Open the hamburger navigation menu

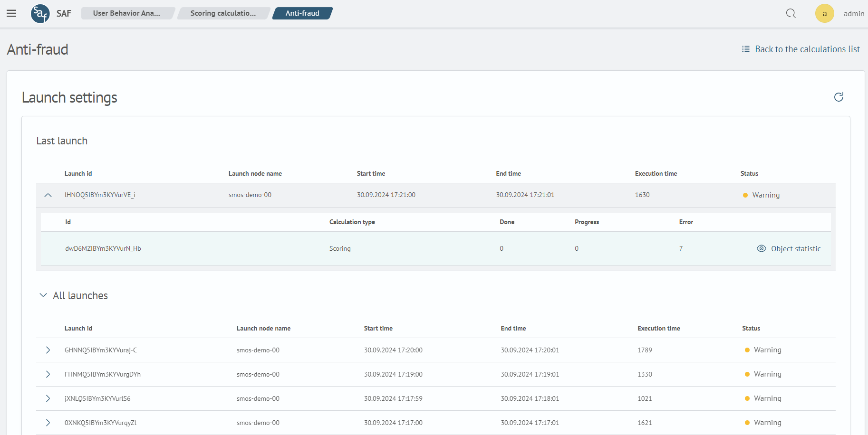click(11, 13)
